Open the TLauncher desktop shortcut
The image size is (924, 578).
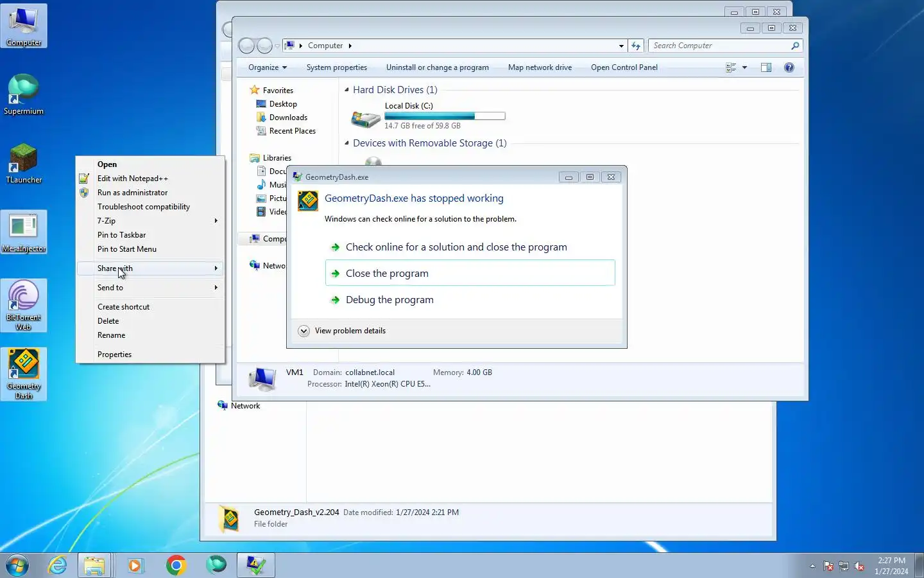coord(24,163)
